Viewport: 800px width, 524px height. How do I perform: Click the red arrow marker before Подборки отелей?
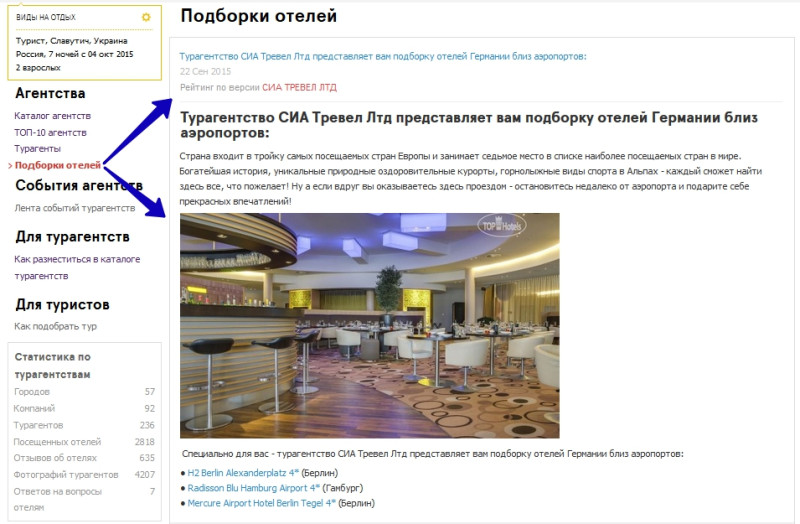[10, 166]
